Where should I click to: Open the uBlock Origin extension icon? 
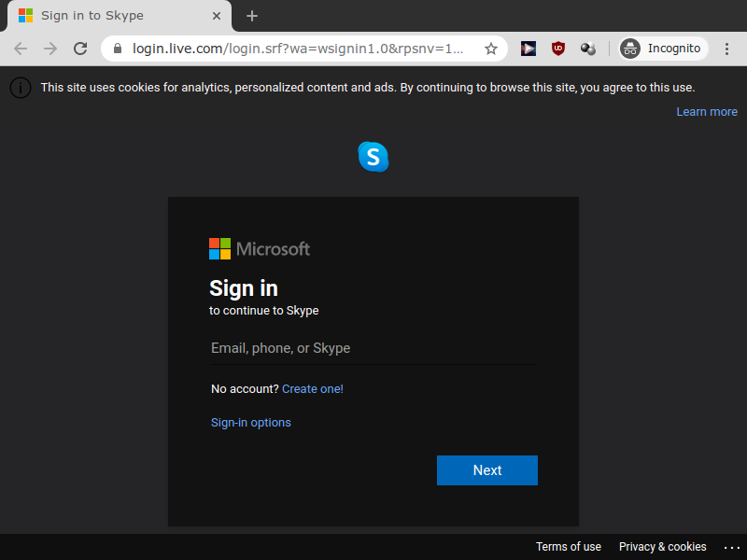point(557,49)
